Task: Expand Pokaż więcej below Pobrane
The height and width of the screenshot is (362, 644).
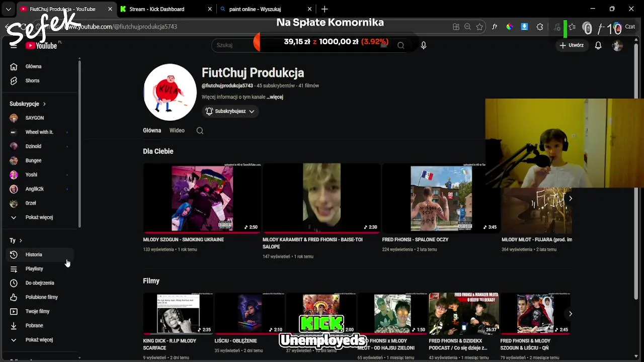Action: pos(40,340)
